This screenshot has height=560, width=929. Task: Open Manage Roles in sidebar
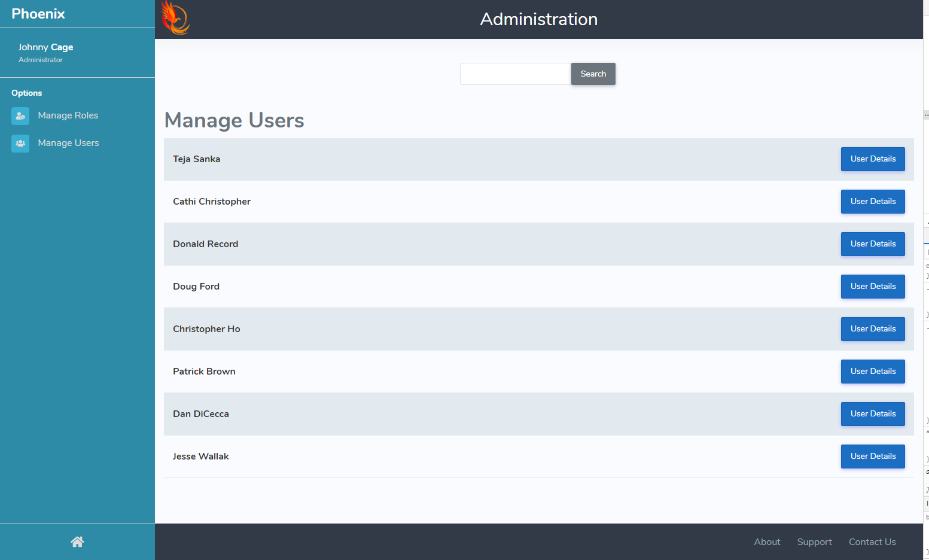point(68,115)
